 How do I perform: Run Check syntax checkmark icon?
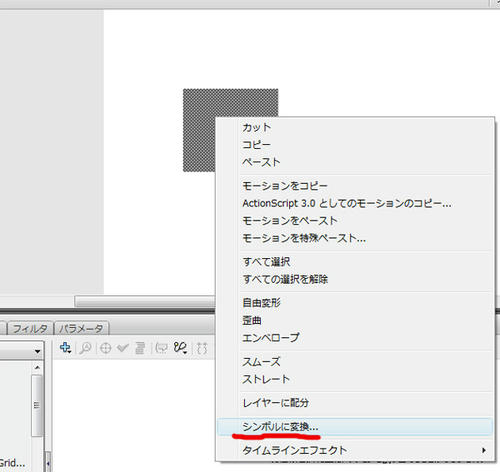(x=123, y=348)
